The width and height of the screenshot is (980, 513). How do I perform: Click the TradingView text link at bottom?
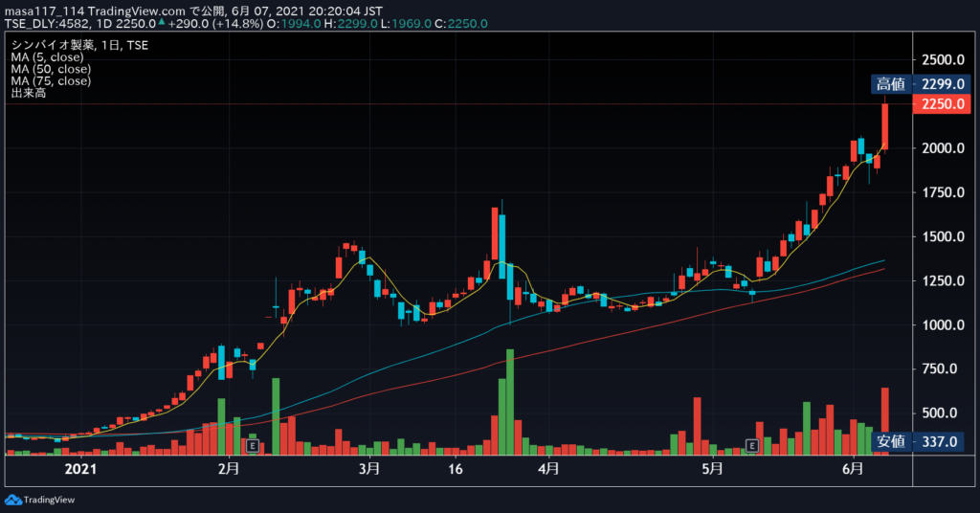coord(49,500)
